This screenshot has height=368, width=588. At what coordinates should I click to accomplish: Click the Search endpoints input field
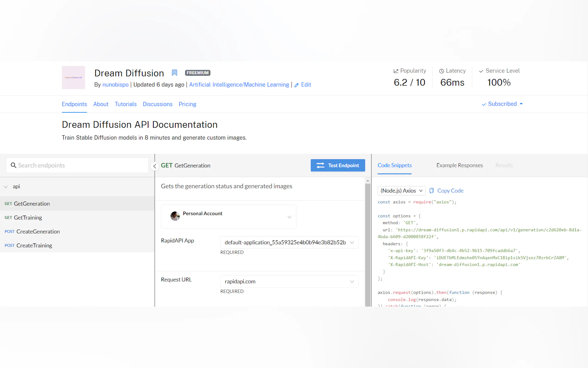tap(80, 165)
